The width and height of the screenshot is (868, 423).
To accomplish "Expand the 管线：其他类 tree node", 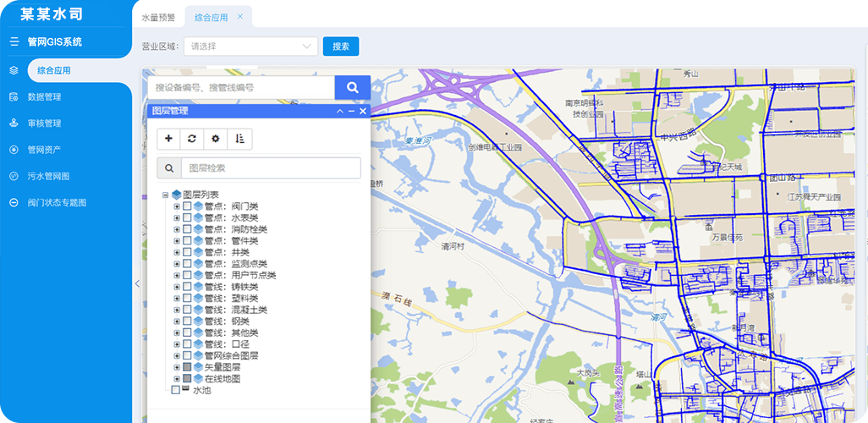I will [177, 332].
